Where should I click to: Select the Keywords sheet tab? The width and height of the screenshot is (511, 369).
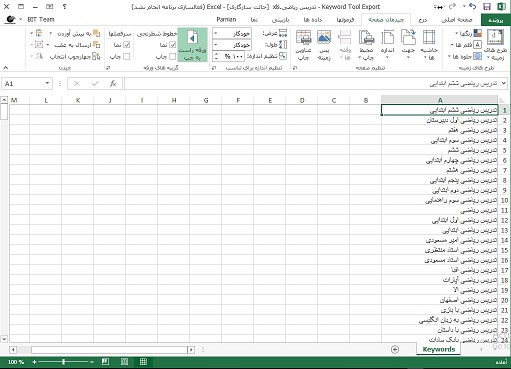[x=439, y=349]
